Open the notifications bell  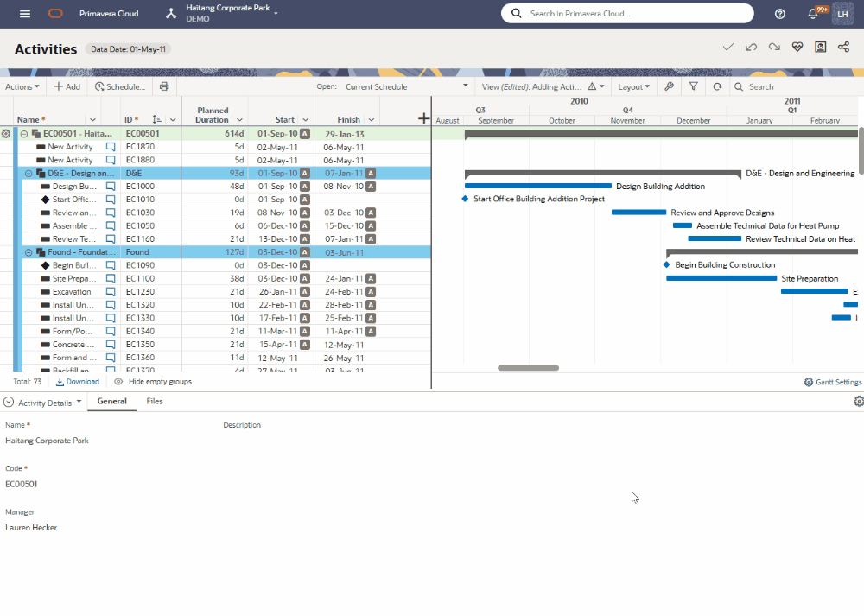pyautogui.click(x=813, y=14)
